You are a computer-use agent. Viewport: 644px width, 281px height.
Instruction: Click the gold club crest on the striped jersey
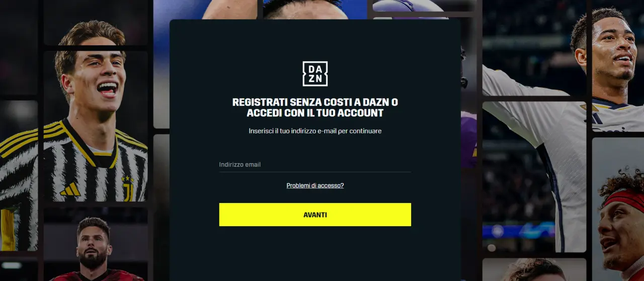coord(127,187)
